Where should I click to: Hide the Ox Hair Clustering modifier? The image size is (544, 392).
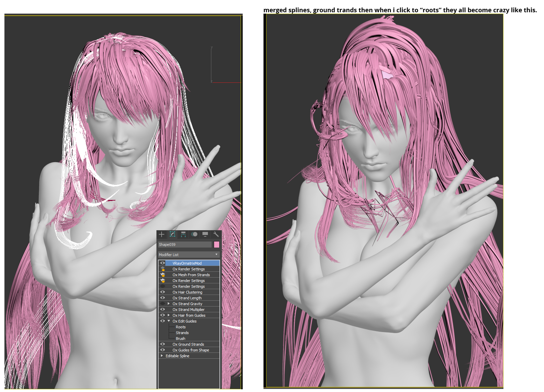pos(163,292)
